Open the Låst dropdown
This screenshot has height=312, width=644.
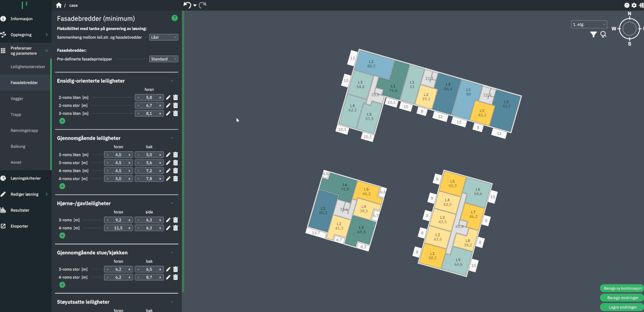pyautogui.click(x=164, y=37)
